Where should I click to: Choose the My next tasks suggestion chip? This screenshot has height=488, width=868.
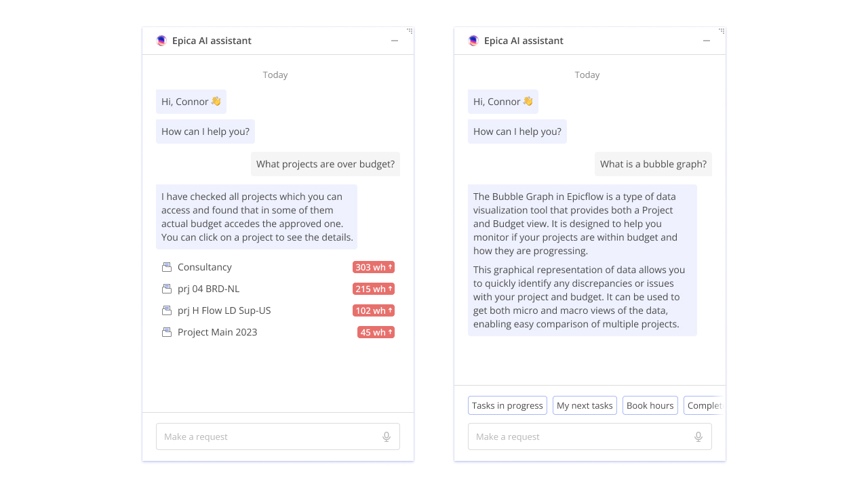pyautogui.click(x=585, y=405)
